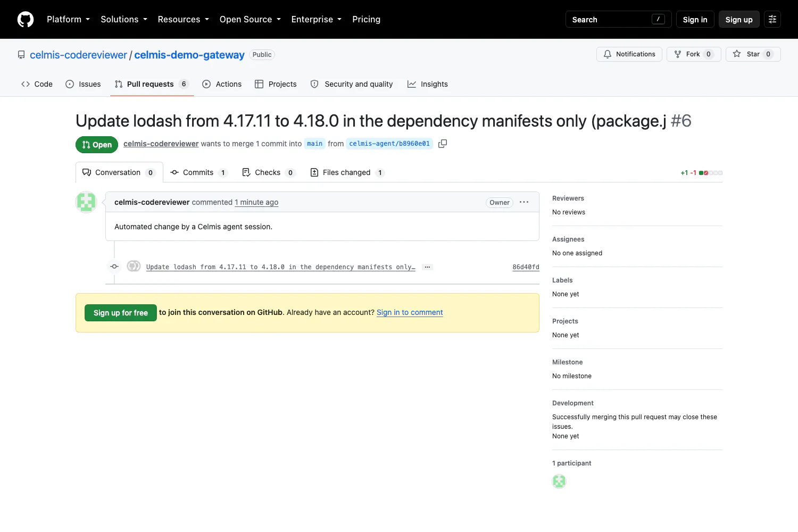798x532 pixels.
Task: Open the PR author link in merge description
Action: coord(161,144)
